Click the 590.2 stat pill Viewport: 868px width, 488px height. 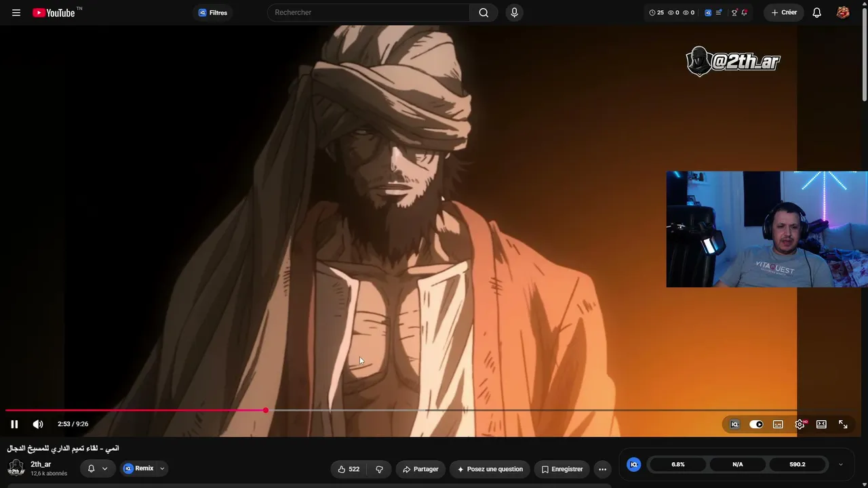point(797,464)
